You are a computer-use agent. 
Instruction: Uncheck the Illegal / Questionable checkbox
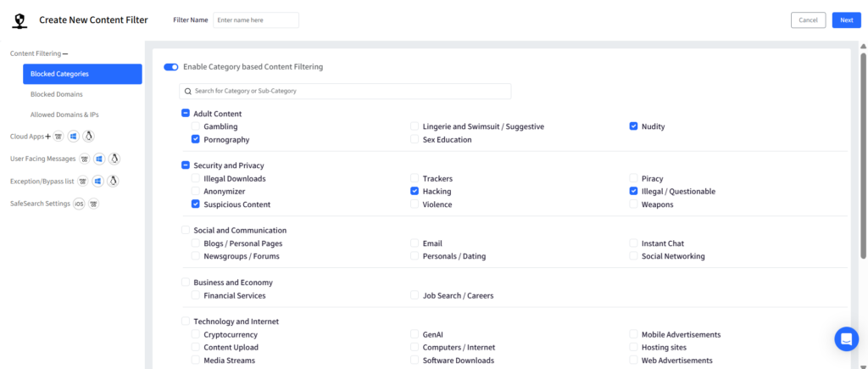[x=633, y=191]
